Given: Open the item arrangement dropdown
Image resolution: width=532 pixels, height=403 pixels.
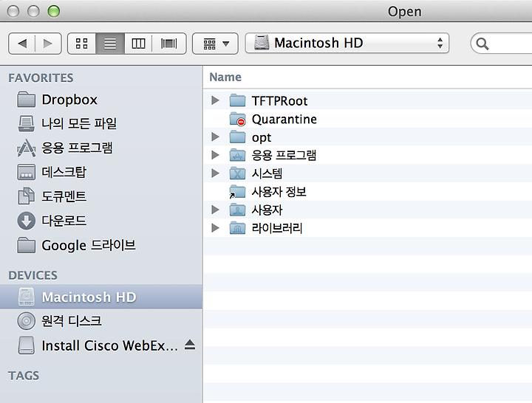Looking at the screenshot, I should [x=215, y=44].
